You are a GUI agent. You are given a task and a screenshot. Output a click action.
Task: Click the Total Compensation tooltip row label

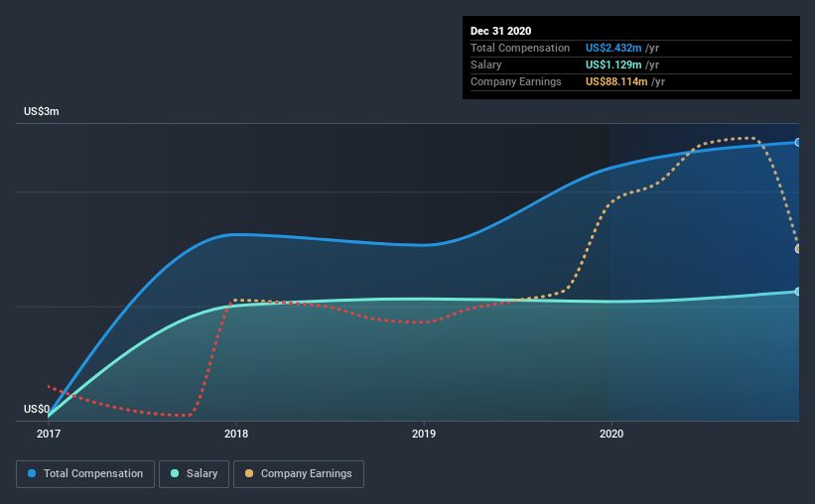[520, 48]
